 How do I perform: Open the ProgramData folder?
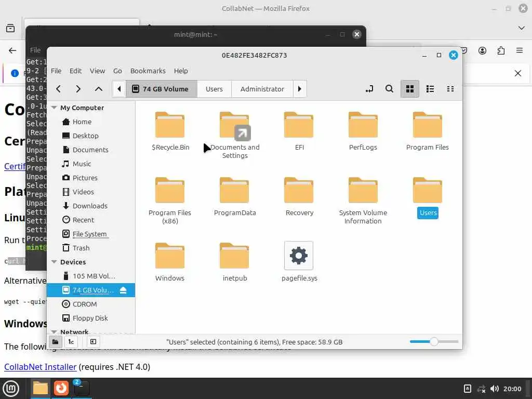point(235,196)
